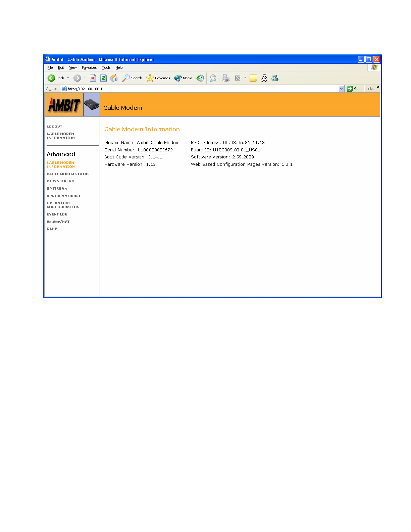
Task: Click the Logout link
Action: 54,127
